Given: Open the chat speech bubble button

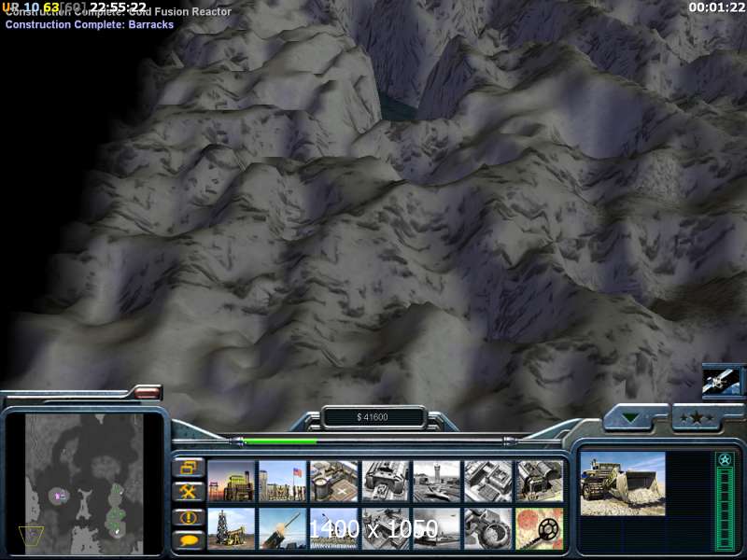Looking at the screenshot, I should click(x=188, y=539).
